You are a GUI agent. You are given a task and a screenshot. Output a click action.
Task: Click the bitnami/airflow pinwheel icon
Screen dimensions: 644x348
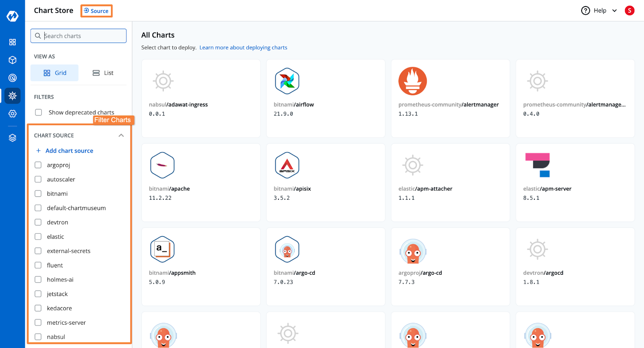pyautogui.click(x=287, y=81)
